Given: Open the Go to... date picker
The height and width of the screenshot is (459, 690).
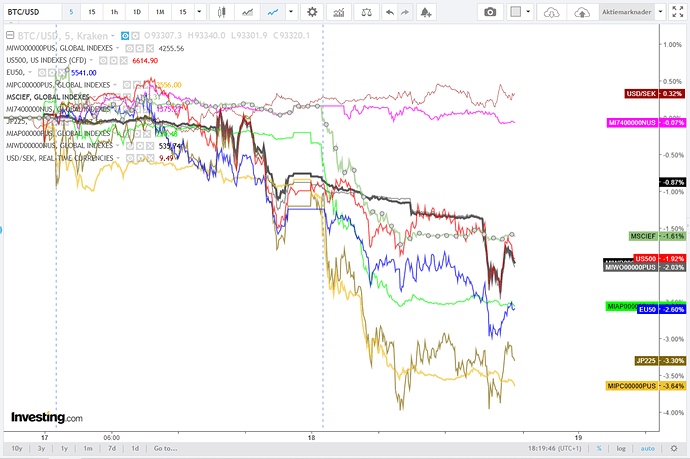Looking at the screenshot, I should [x=165, y=448].
